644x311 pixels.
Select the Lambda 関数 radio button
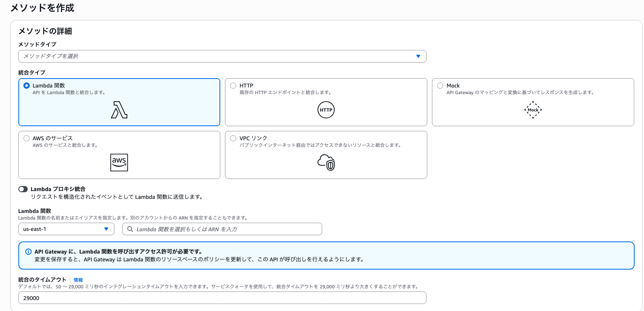pyautogui.click(x=27, y=86)
